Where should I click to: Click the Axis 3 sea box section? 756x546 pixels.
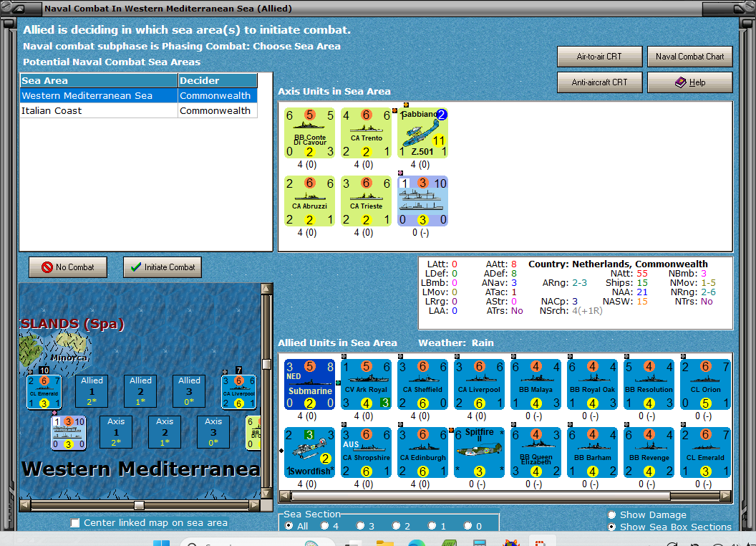(213, 432)
